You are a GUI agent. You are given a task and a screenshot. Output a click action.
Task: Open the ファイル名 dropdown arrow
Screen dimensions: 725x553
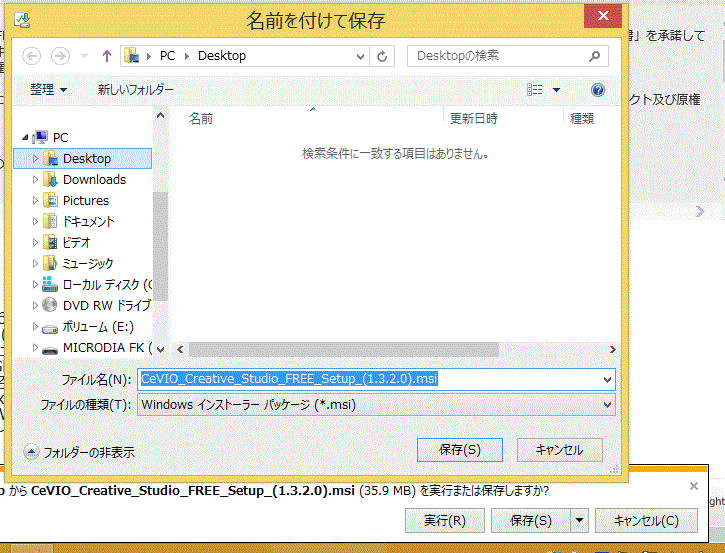[x=607, y=380]
